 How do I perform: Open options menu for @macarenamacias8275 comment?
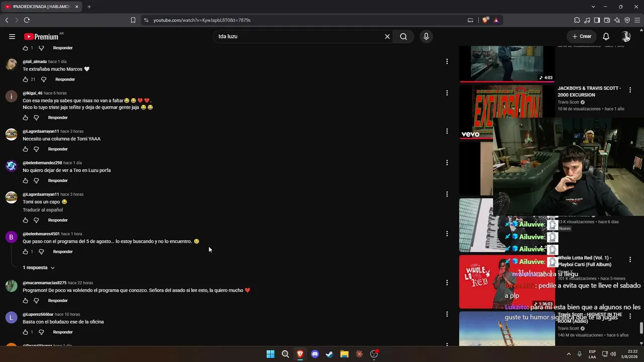[447, 283]
